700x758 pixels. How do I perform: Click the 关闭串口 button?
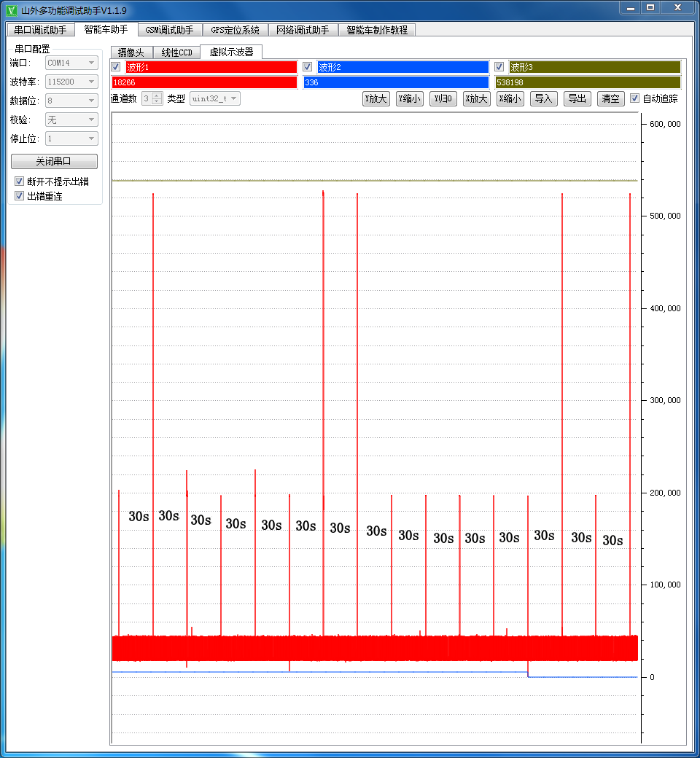click(x=54, y=161)
